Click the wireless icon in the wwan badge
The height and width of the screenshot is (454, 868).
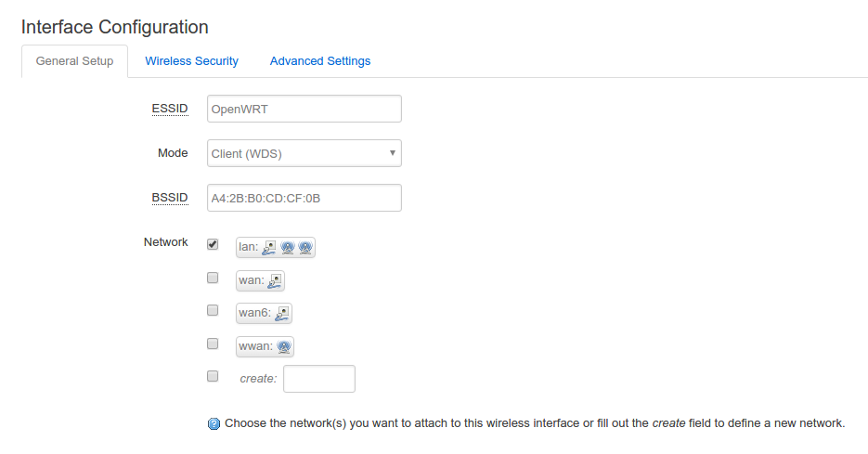point(284,347)
